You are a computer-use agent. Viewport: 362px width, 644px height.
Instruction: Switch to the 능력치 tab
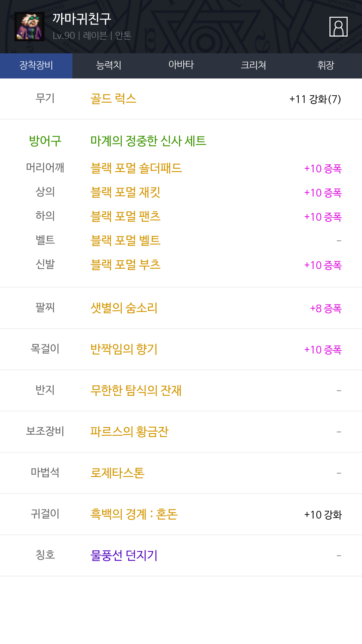pos(109,65)
